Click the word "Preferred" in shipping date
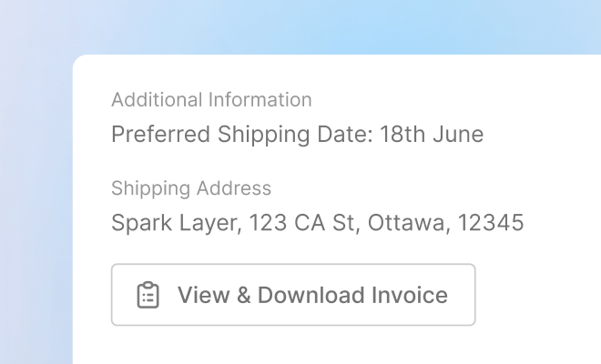Viewport: 601px width, 364px height. pos(160,135)
